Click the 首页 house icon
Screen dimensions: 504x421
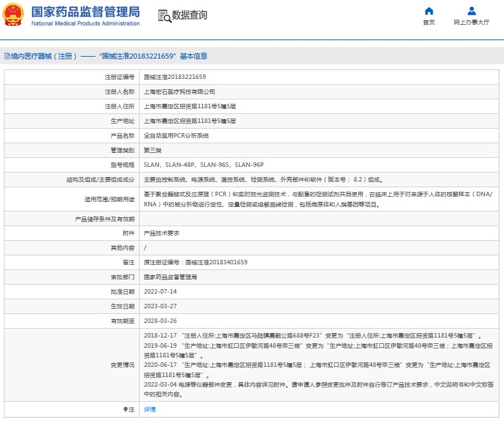[x=429, y=11]
